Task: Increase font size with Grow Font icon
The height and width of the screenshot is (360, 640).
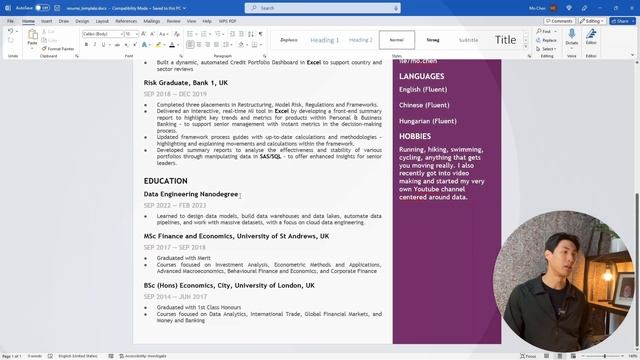Action: pyautogui.click(x=144, y=34)
